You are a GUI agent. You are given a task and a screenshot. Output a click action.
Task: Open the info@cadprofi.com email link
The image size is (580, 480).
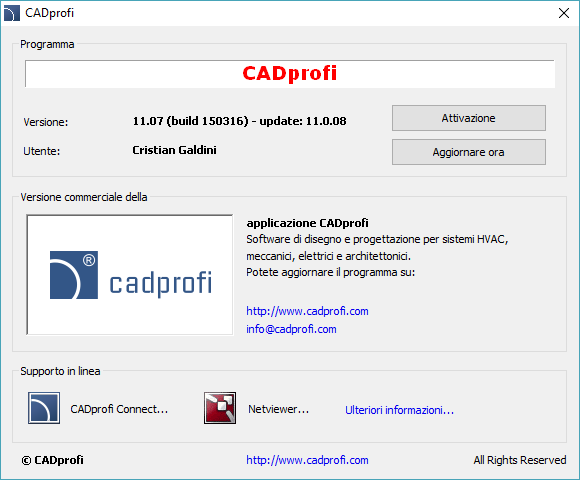tap(291, 329)
